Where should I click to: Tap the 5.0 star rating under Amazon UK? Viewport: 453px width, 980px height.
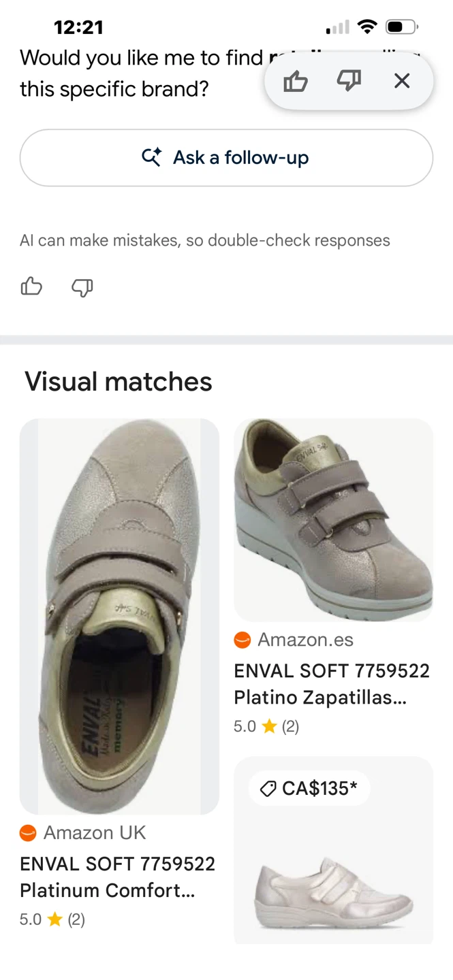(52, 919)
